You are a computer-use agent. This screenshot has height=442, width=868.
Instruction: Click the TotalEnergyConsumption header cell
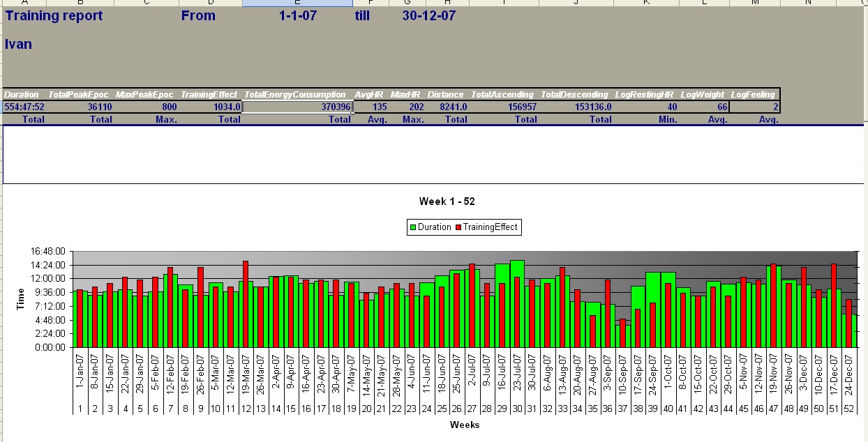(295, 95)
